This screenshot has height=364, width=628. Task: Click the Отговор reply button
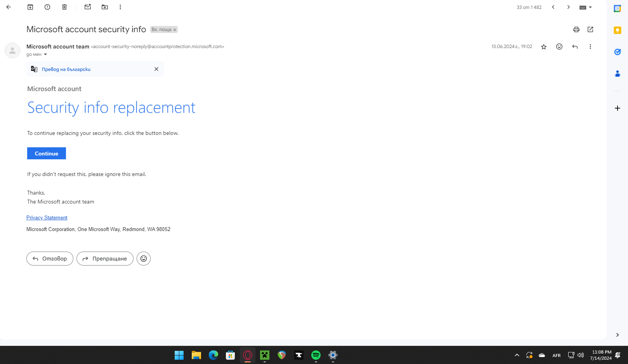50,259
